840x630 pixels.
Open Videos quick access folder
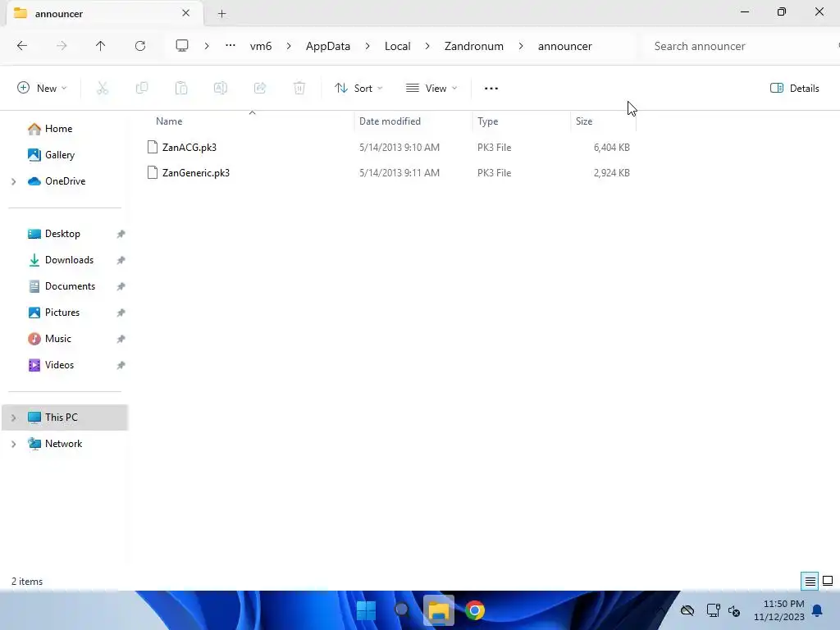point(59,365)
